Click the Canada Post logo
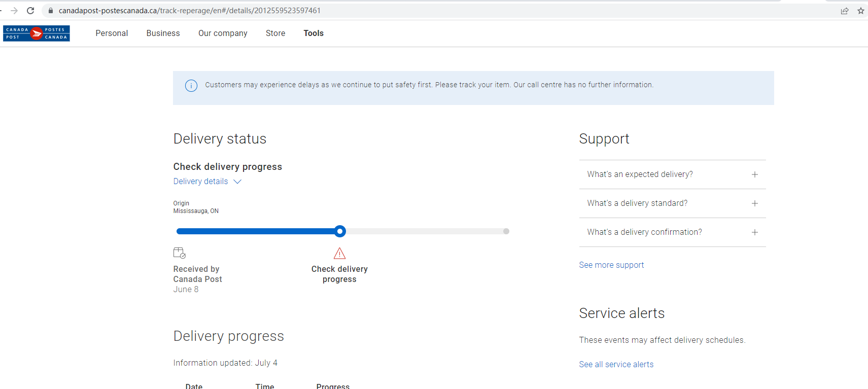868x389 pixels. pyautogui.click(x=37, y=33)
